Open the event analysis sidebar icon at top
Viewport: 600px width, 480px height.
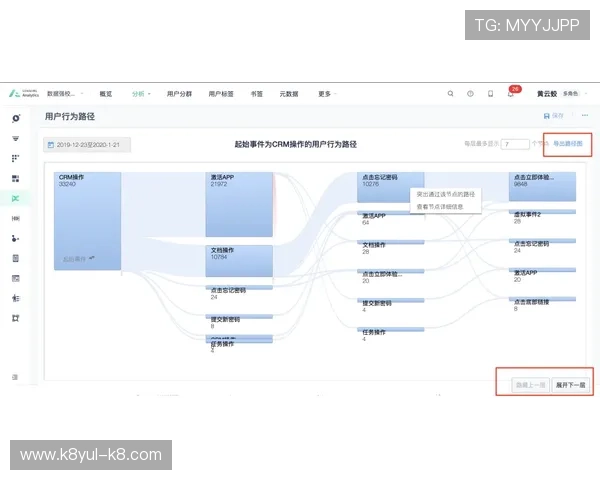click(x=16, y=118)
